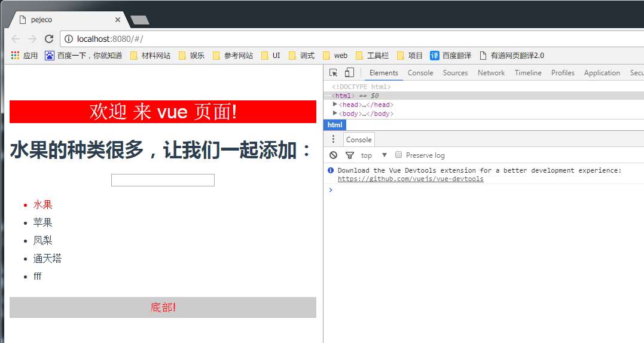Select the html element row
The height and width of the screenshot is (343, 644).
484,96
